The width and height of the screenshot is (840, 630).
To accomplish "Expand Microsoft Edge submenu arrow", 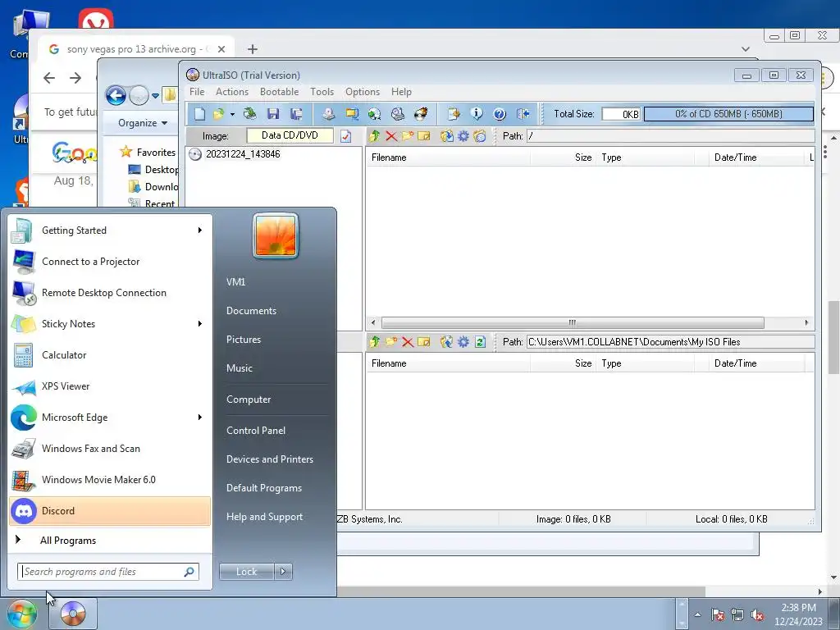I will coord(200,418).
